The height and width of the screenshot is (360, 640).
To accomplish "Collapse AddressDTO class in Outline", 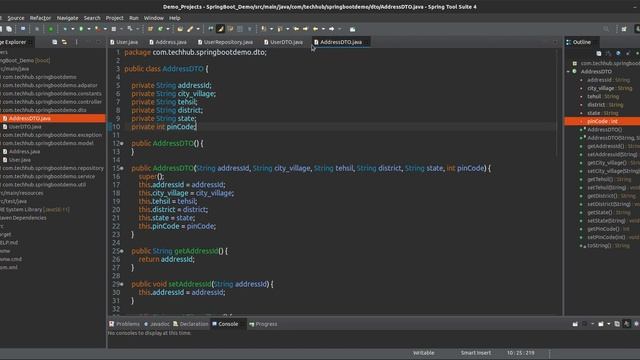I will coord(568,71).
